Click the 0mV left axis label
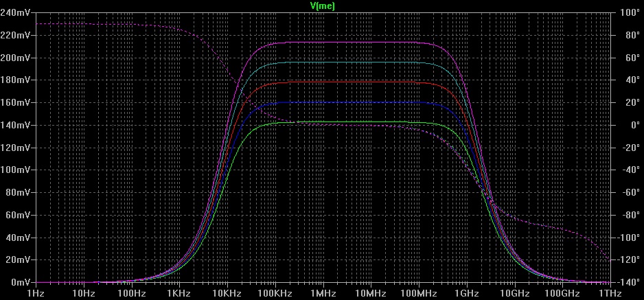 click(20, 282)
